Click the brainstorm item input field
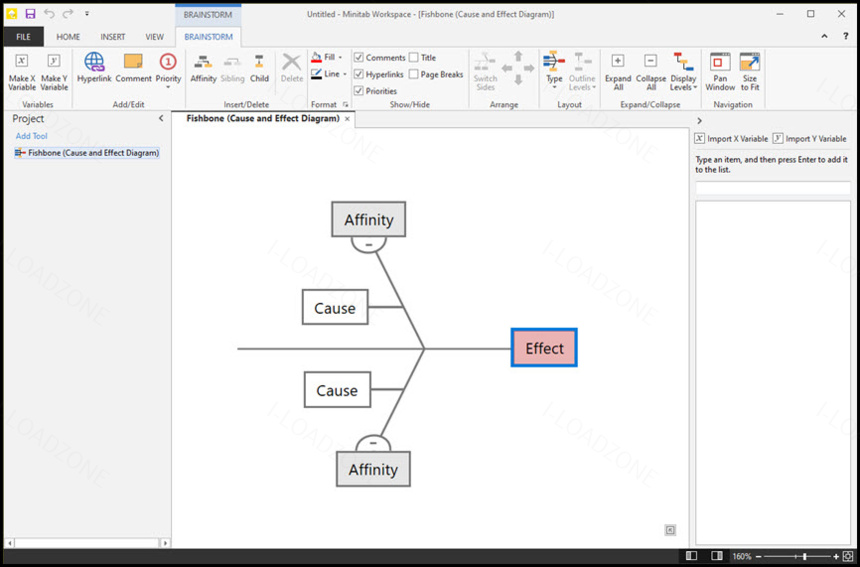The image size is (860, 567). click(773, 188)
